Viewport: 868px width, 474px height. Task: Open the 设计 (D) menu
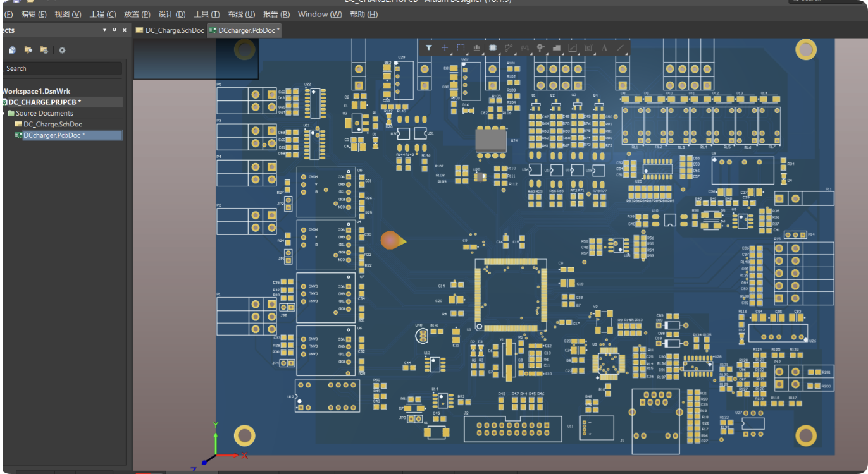pos(172,14)
